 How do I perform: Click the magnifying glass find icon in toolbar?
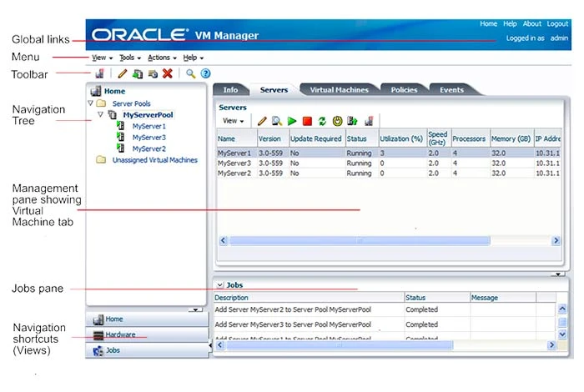[191, 73]
